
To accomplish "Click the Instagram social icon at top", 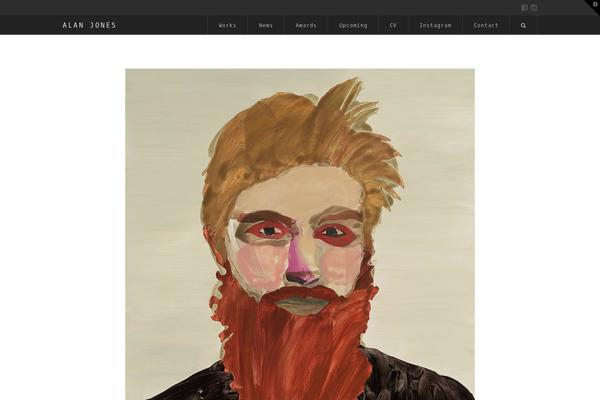I will click(x=534, y=8).
